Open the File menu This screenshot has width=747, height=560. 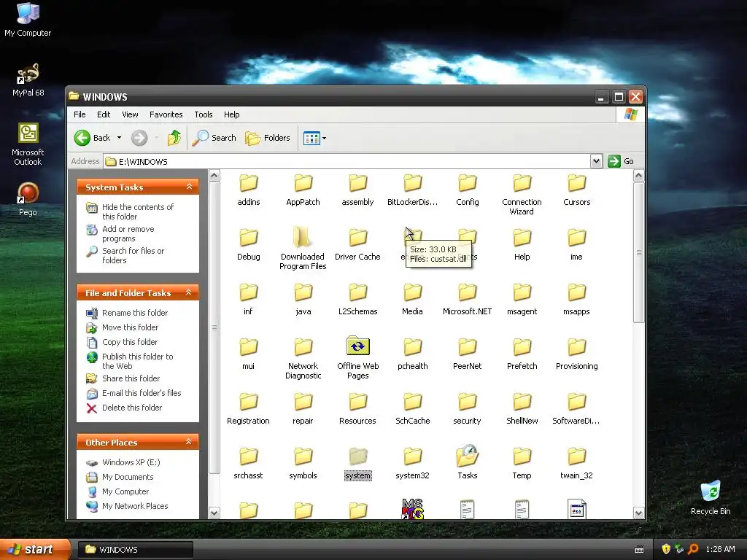coord(80,114)
